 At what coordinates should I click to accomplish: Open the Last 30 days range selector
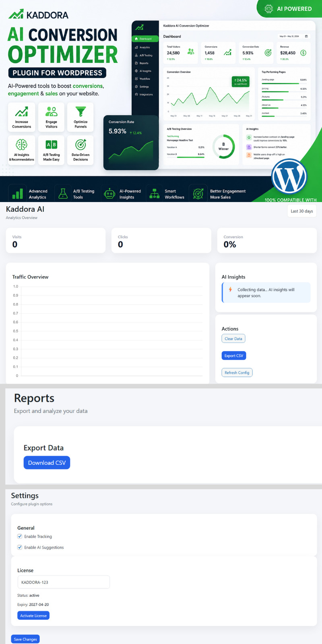click(302, 211)
